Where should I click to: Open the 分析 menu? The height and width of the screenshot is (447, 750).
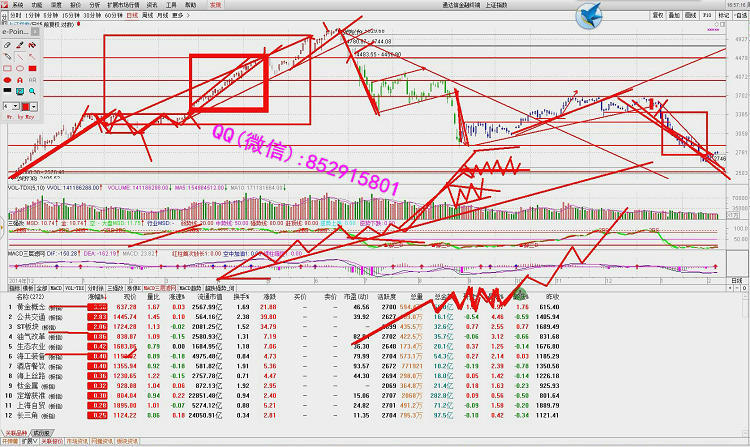(93, 5)
